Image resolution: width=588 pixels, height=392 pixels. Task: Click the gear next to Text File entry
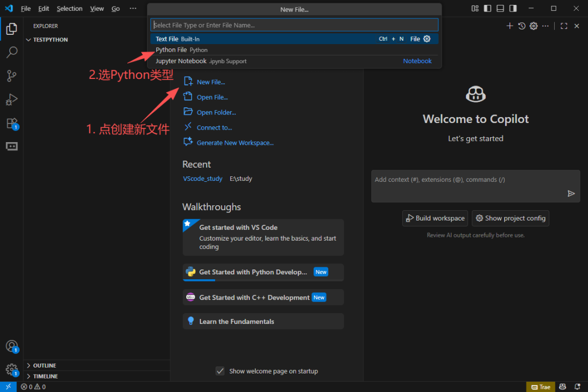click(427, 39)
